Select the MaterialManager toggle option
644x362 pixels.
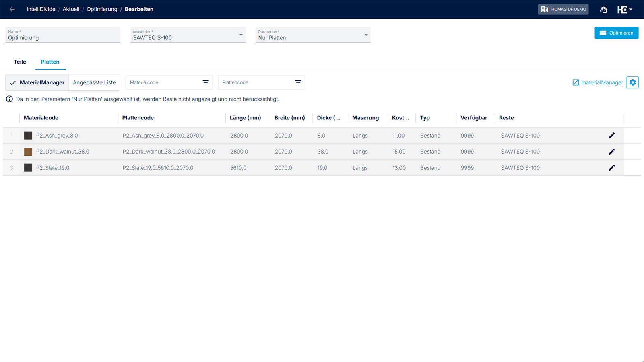tap(37, 82)
